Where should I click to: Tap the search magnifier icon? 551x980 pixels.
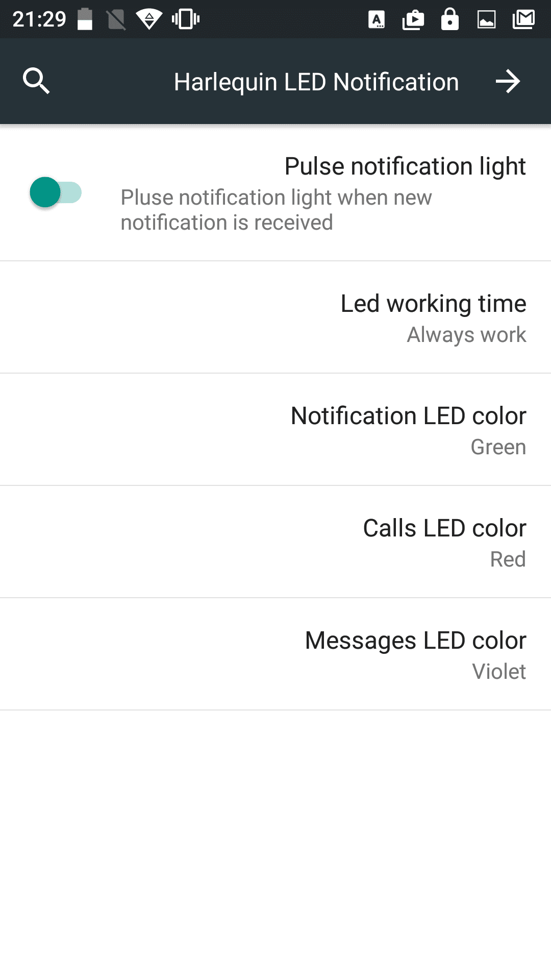pos(36,81)
